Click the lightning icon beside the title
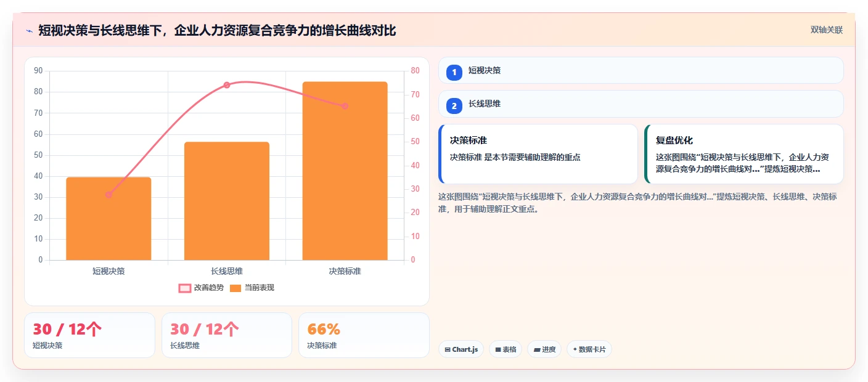Screen dimensions: 868x382 pyautogui.click(x=29, y=31)
